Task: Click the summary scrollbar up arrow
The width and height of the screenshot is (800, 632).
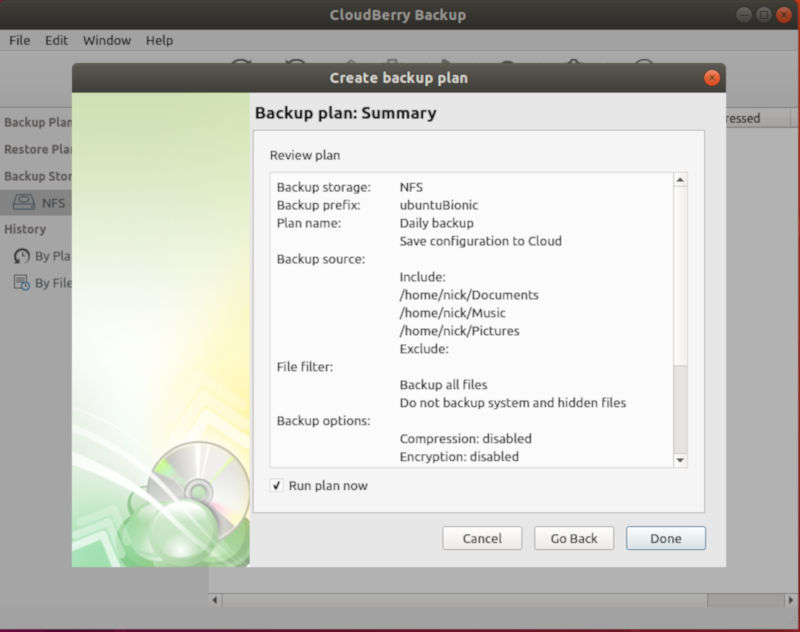Action: [680, 180]
